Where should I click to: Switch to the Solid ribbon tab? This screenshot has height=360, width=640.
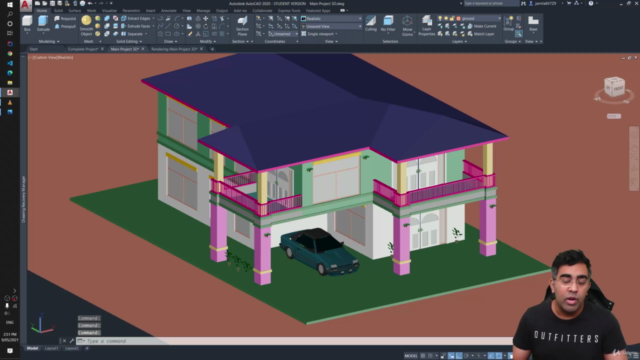tap(58, 11)
